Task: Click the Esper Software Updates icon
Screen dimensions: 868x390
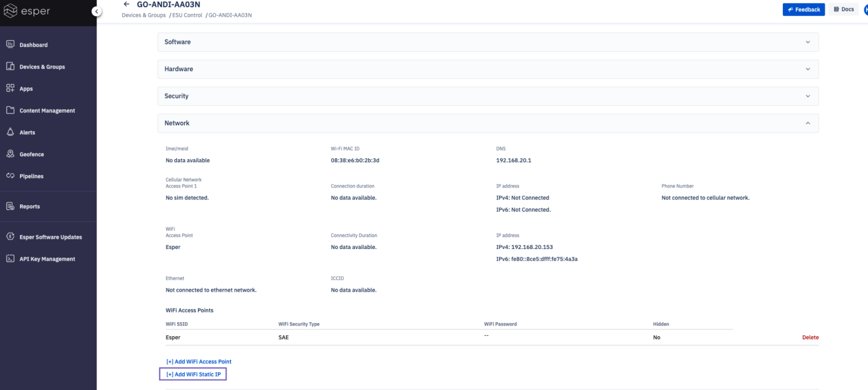Action: (x=10, y=236)
